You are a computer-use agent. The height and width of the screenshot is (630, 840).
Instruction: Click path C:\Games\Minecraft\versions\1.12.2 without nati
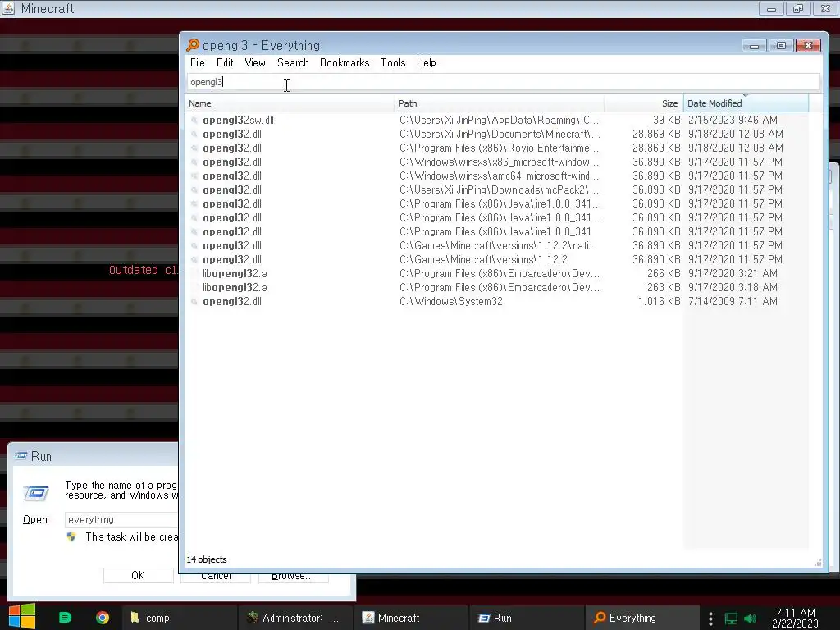click(483, 259)
